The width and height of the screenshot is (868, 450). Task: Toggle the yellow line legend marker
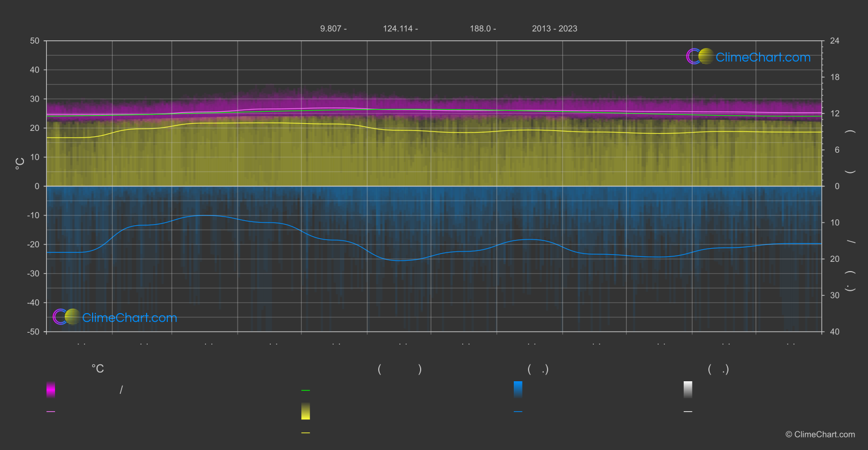(306, 433)
